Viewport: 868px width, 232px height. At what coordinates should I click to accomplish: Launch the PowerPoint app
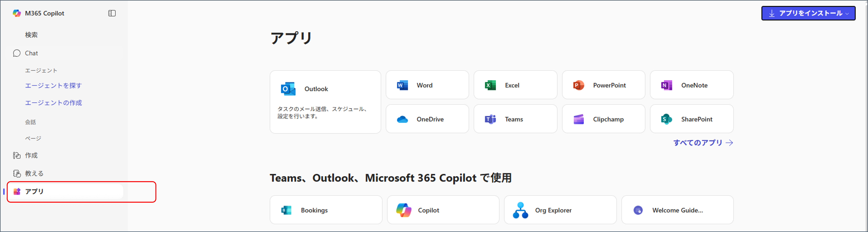pyautogui.click(x=603, y=85)
